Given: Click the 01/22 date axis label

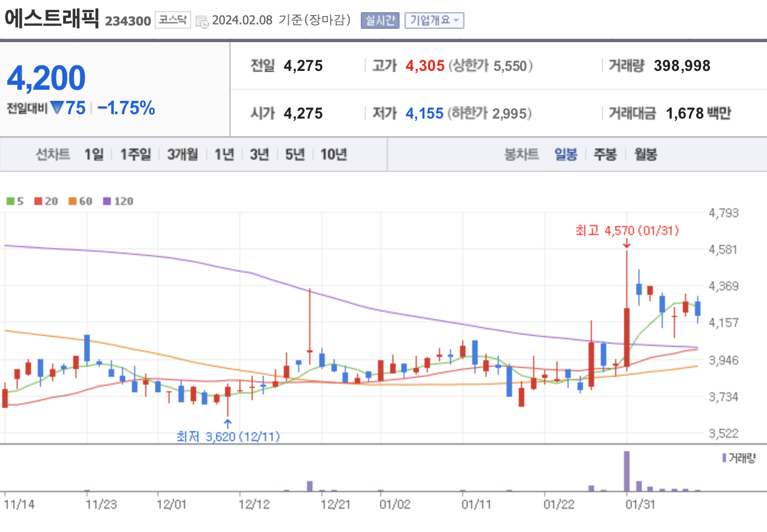Looking at the screenshot, I should pos(559,504).
